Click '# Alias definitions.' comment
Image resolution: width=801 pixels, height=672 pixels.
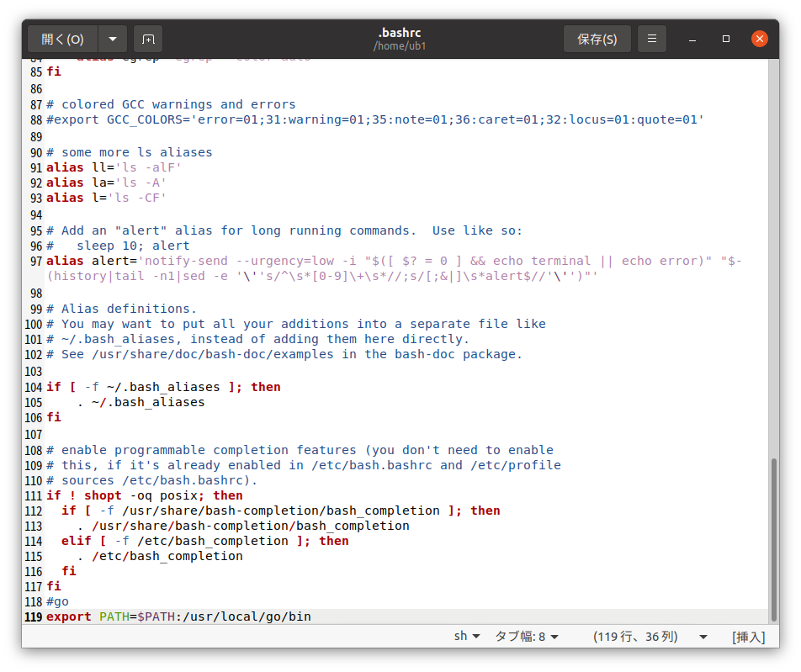pos(121,309)
